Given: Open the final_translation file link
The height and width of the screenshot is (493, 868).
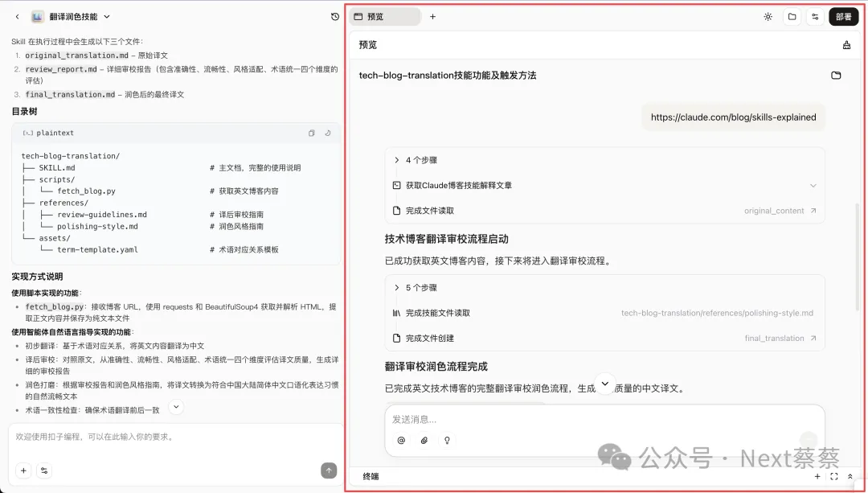Looking at the screenshot, I should [x=780, y=339].
